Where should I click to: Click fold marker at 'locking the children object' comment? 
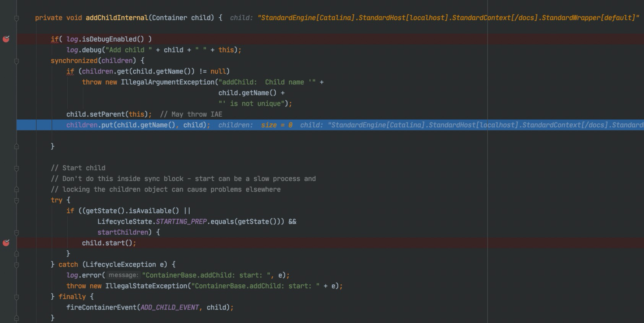[16, 189]
